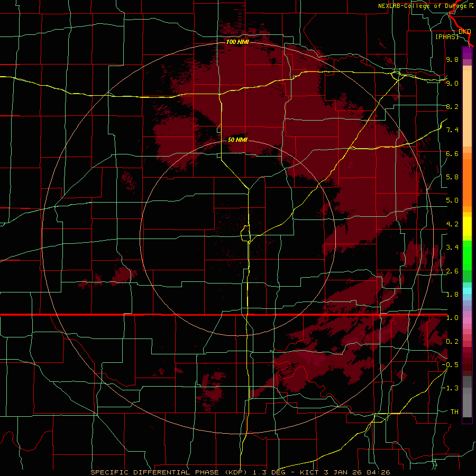Click the "04:26" timestamp in the footer

pyautogui.click(x=379, y=472)
